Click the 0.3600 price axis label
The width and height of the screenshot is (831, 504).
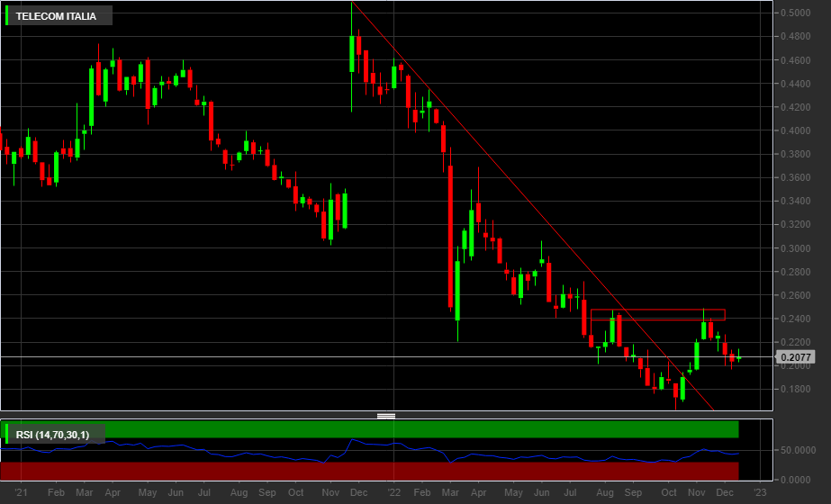point(796,177)
